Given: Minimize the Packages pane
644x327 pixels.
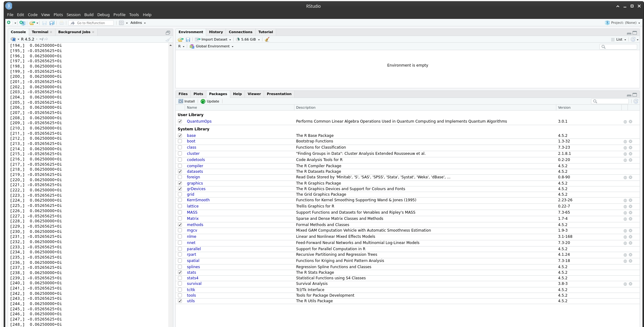Looking at the screenshot, I should pyautogui.click(x=629, y=95).
